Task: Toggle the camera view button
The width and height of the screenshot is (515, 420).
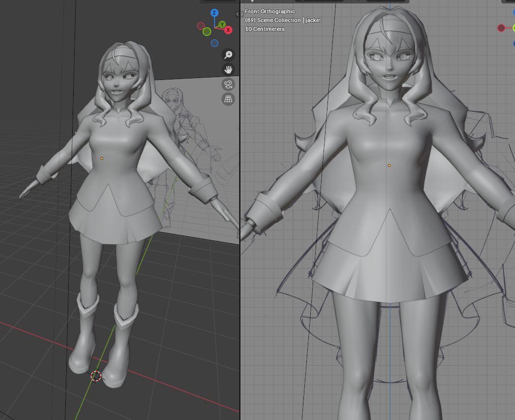Action: [228, 84]
